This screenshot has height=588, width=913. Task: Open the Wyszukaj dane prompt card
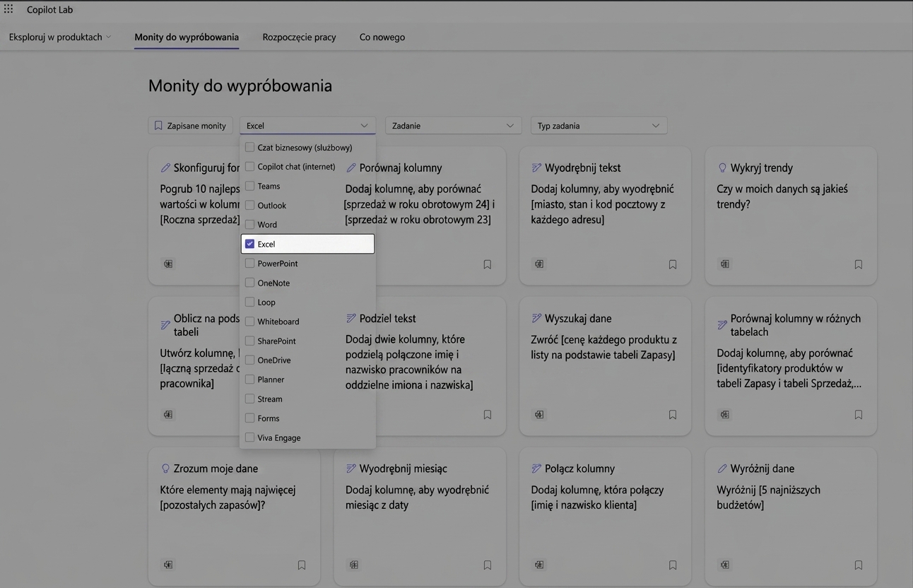(x=605, y=366)
